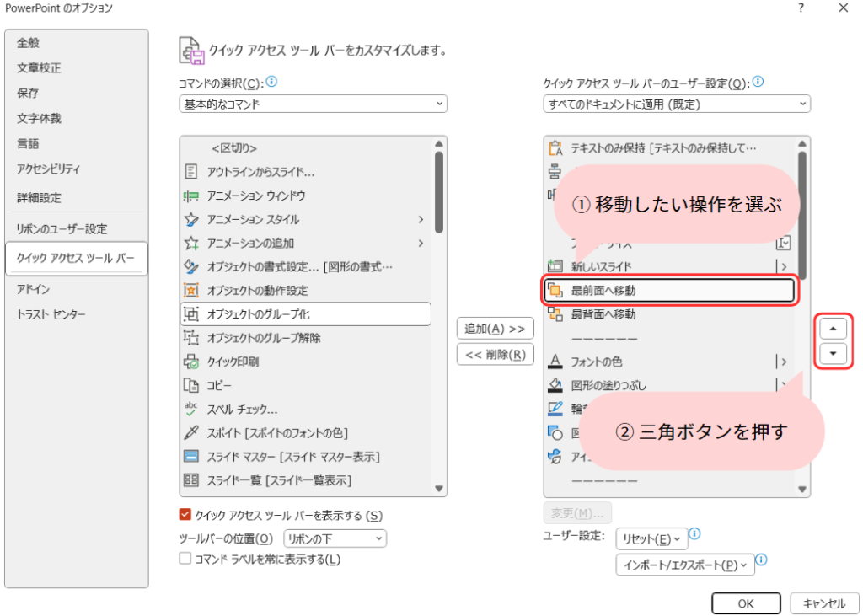This screenshot has height=616, width=863.
Task: Click the << 削除(R) button
Action: tap(495, 355)
